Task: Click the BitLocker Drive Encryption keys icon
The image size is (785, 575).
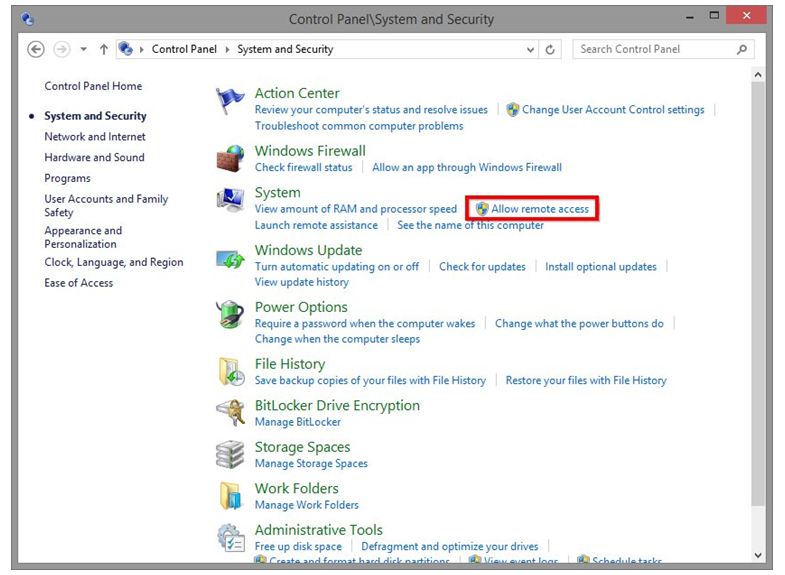Action: tap(230, 413)
